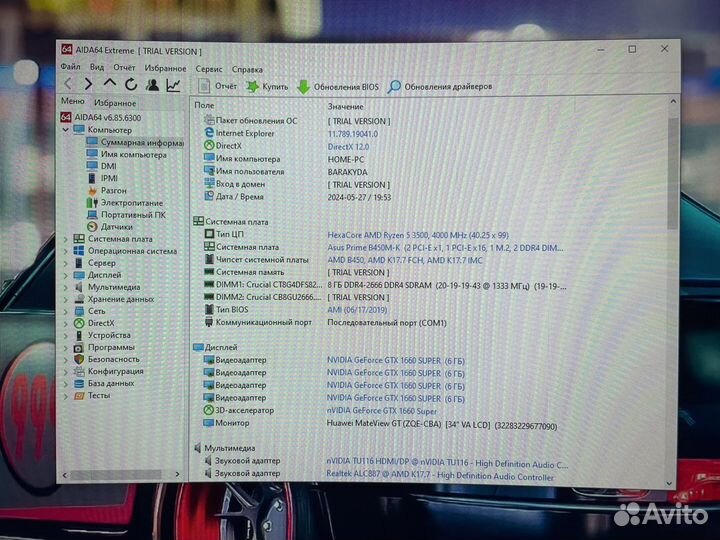Click the Датчики gauge icon in the tree

click(92, 226)
